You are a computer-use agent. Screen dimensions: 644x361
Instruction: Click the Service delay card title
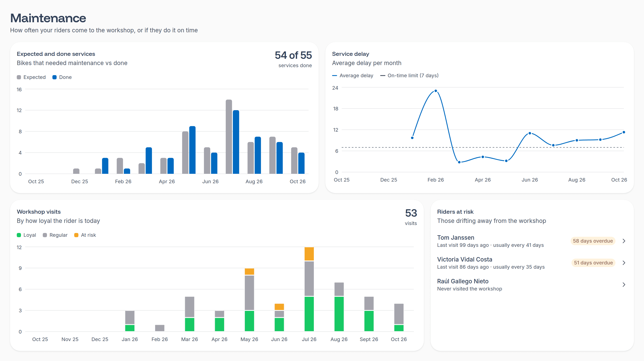[x=350, y=54]
